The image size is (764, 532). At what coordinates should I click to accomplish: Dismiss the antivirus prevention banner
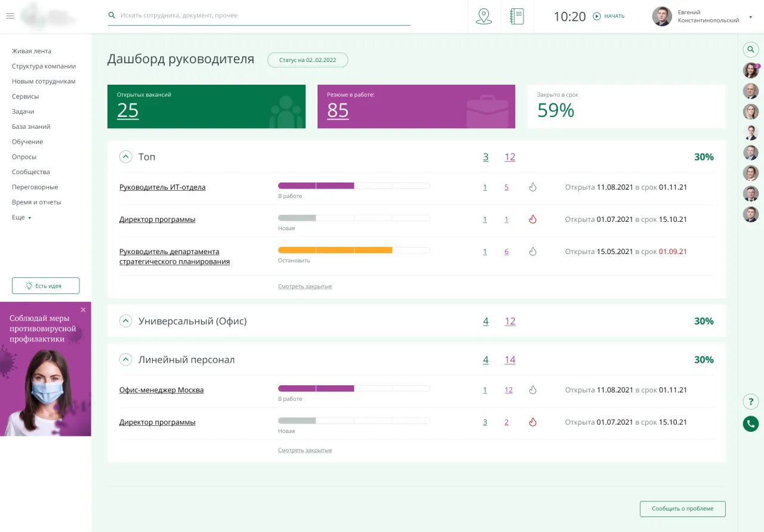[x=83, y=310]
